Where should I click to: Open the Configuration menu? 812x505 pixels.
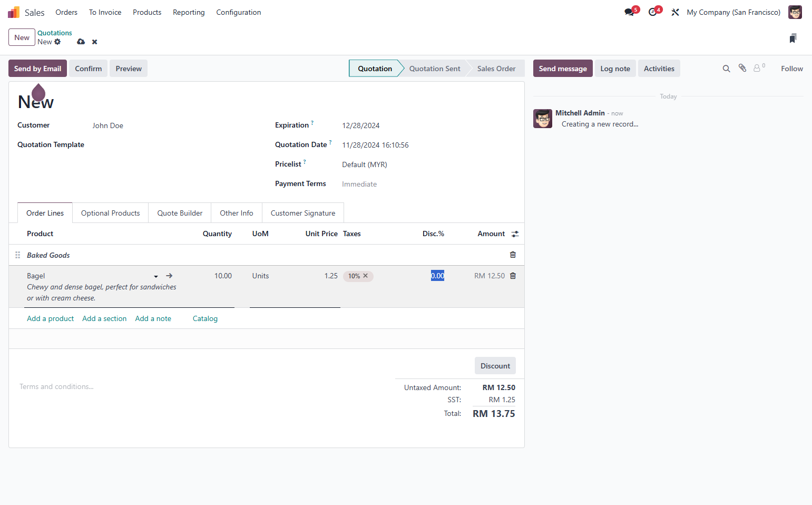pyautogui.click(x=239, y=12)
